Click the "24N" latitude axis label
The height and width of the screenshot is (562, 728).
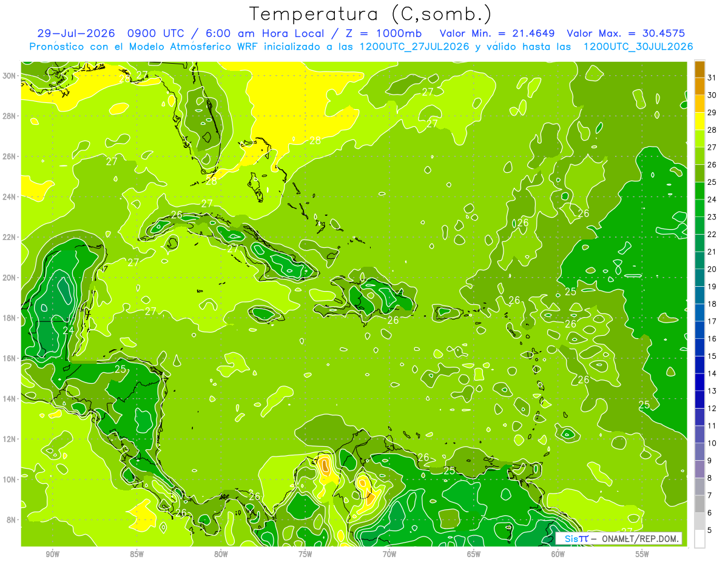10,196
